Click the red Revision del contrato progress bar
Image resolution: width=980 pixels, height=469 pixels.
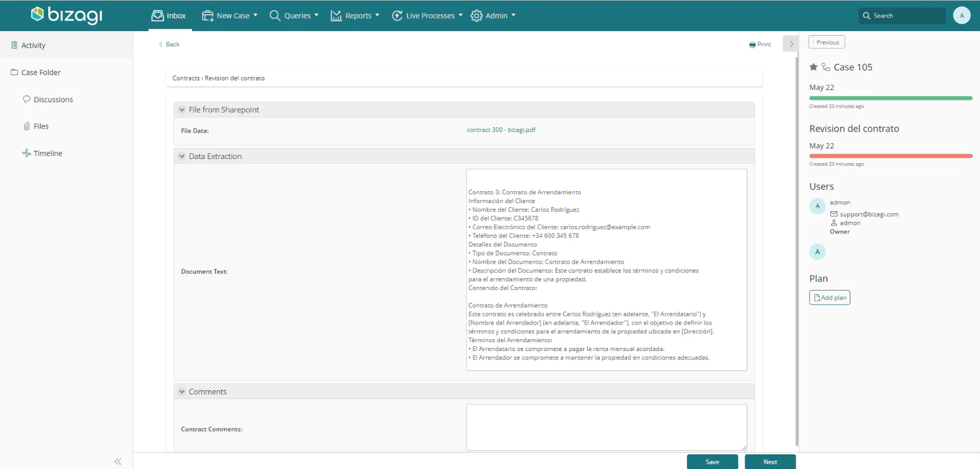(x=891, y=156)
